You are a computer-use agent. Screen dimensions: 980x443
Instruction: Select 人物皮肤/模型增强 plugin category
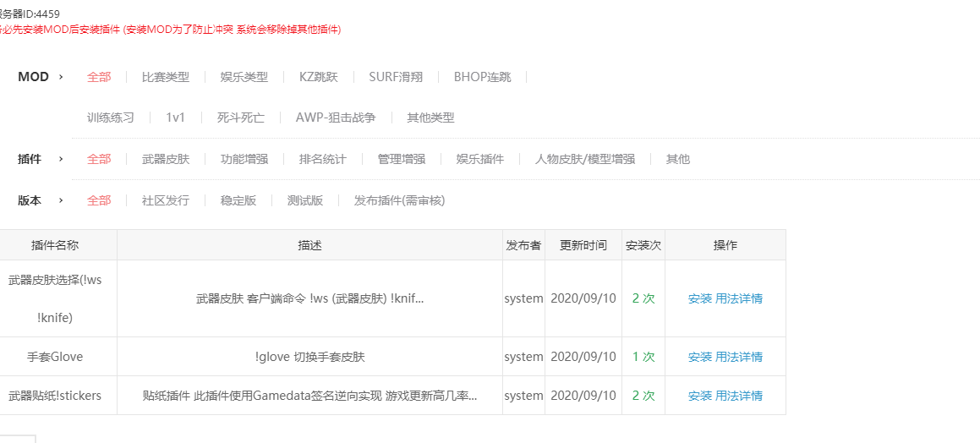584,159
